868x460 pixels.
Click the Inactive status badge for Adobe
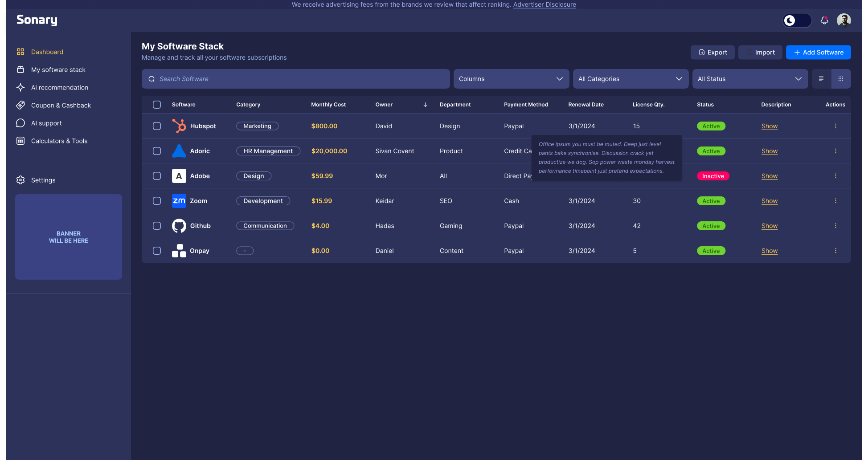coord(713,176)
